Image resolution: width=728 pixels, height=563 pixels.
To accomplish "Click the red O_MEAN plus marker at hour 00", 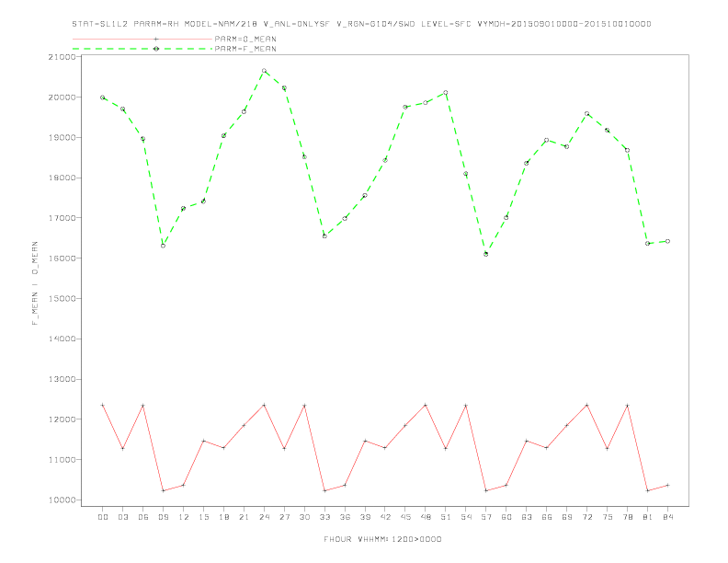I will (x=103, y=405).
